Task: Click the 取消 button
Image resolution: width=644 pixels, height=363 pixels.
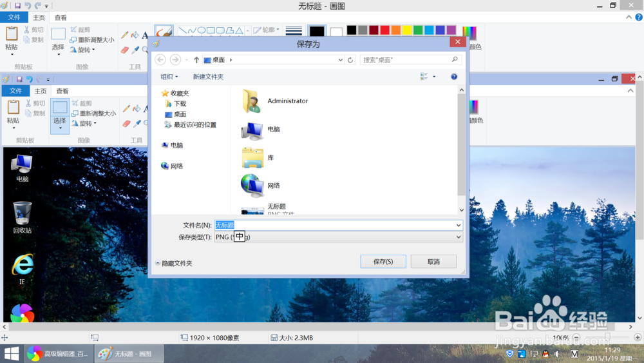Action: pyautogui.click(x=433, y=262)
